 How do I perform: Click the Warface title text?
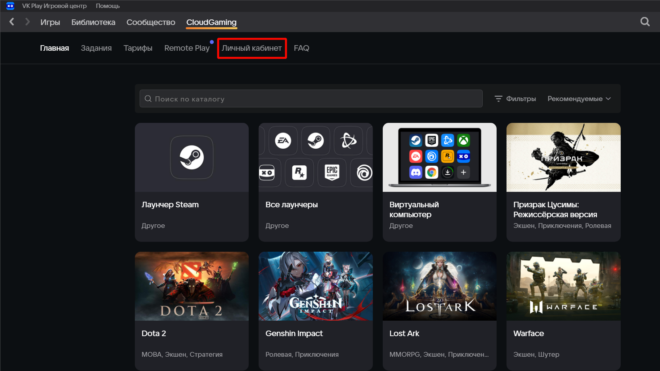(529, 333)
